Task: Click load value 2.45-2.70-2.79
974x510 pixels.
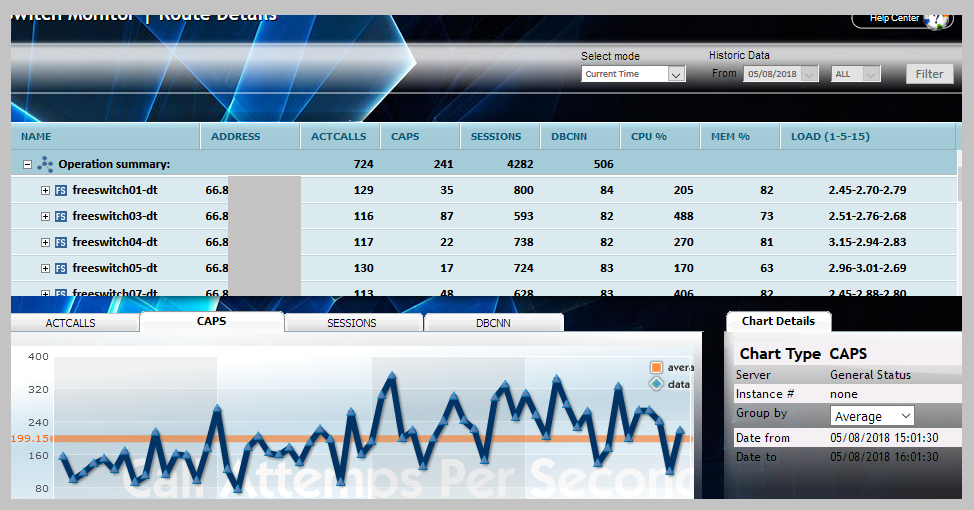Action: 867,191
